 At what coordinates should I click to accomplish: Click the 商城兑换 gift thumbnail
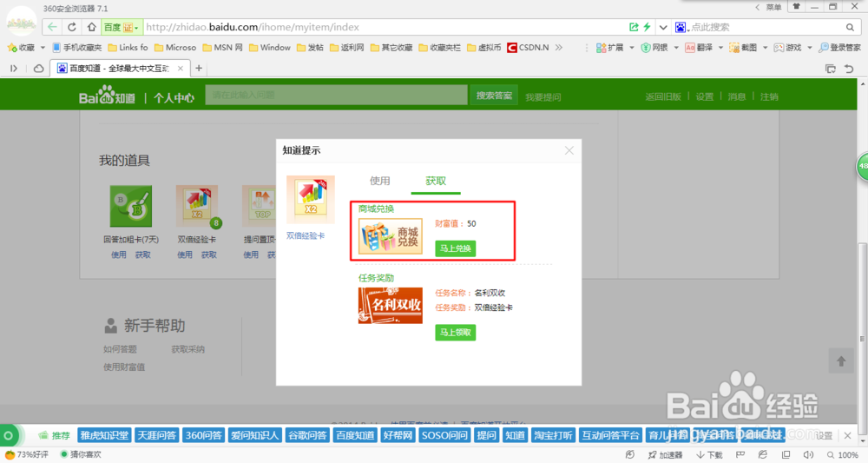[x=391, y=236]
